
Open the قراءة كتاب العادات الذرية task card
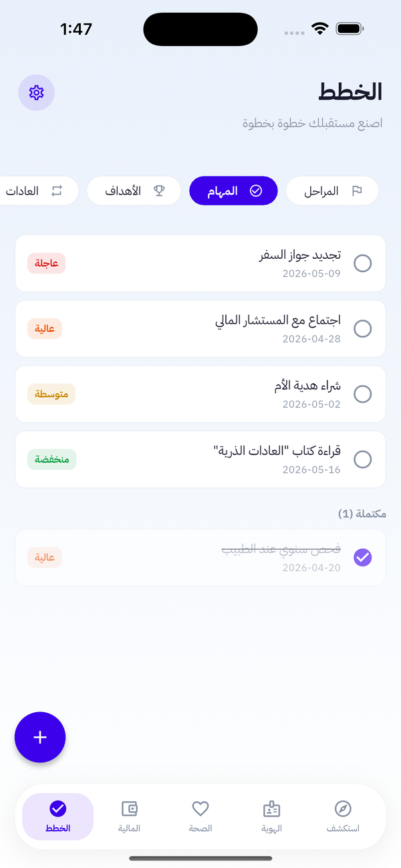click(x=200, y=459)
